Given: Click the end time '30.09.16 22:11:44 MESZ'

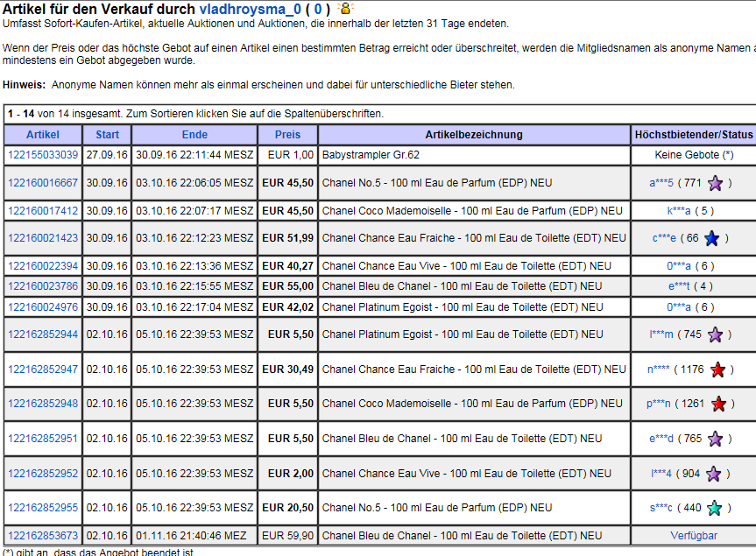Looking at the screenshot, I should [x=194, y=155].
